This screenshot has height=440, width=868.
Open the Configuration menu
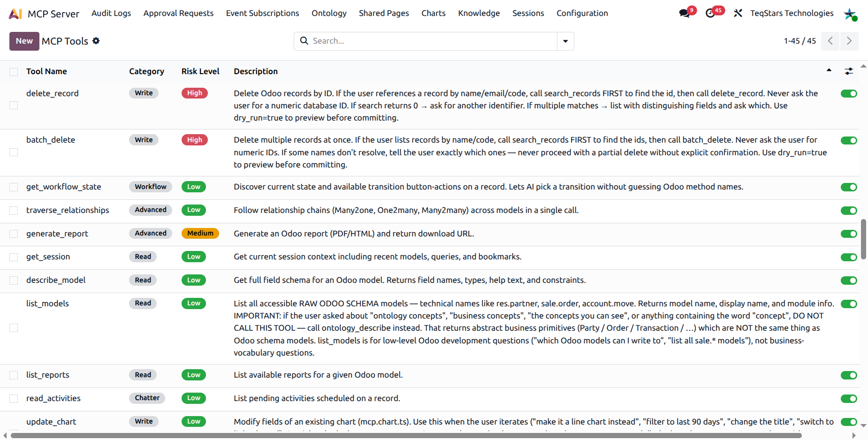tap(582, 13)
